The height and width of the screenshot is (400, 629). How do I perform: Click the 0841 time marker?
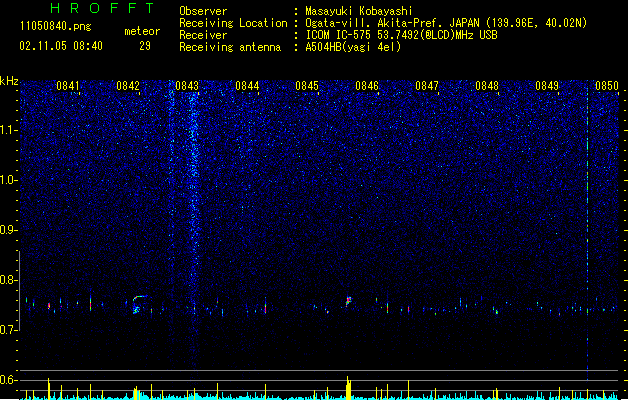[68, 86]
